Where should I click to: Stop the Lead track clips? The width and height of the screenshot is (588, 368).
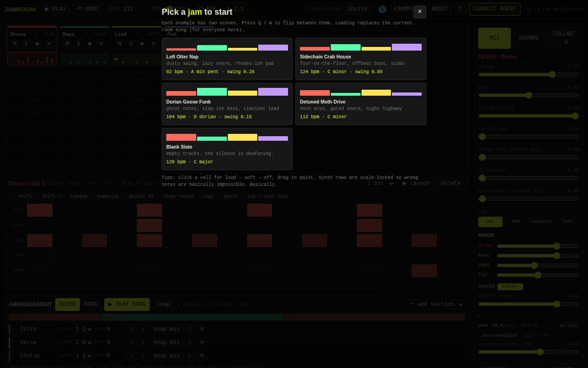(x=142, y=44)
